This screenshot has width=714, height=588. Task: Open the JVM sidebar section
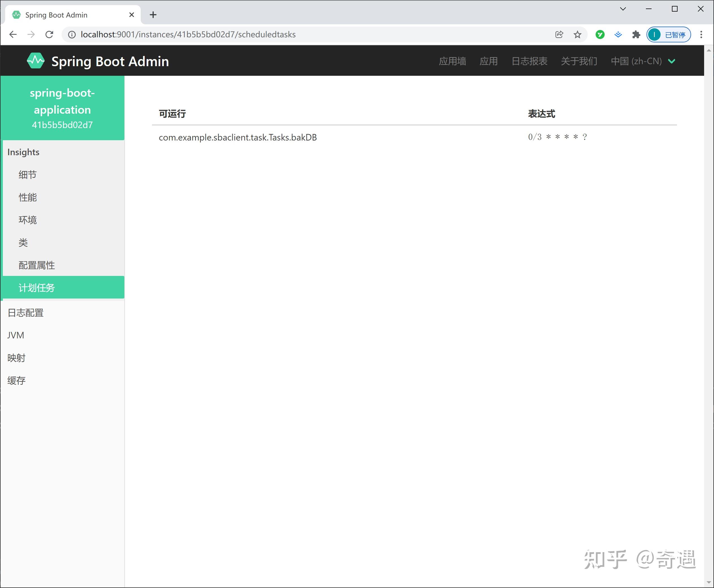(16, 335)
